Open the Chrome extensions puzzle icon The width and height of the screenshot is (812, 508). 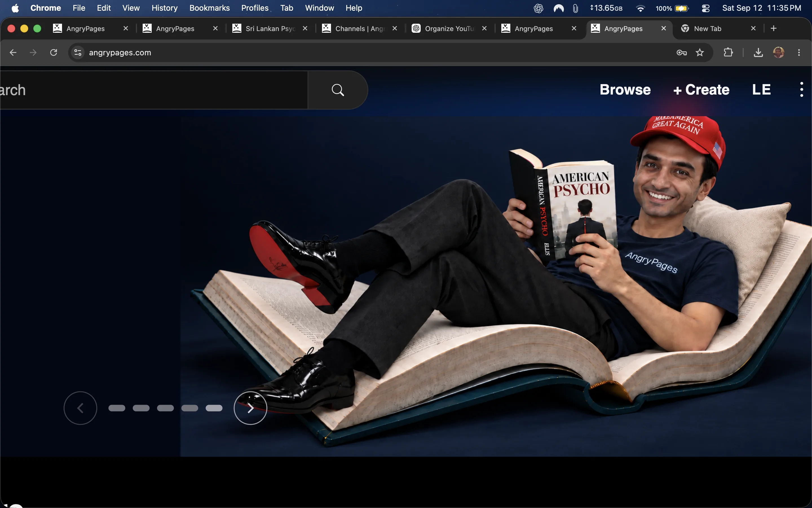coord(728,52)
